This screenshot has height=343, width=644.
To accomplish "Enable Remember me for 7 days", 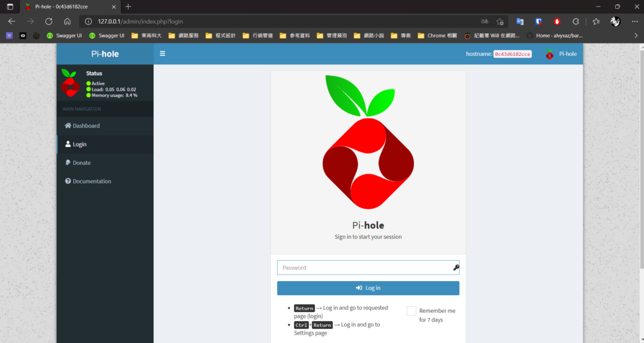I will (411, 311).
